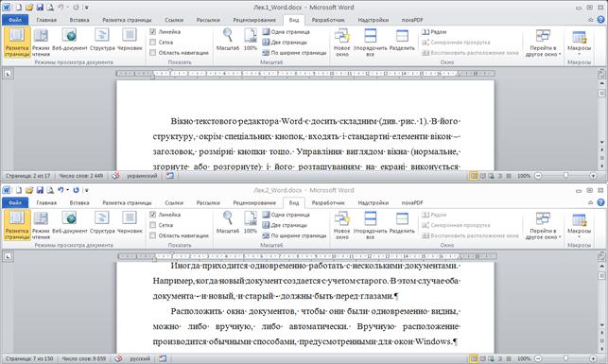Open Full Screen Reading mode in the Лек.1_Word window
The image size is (608, 364).
tap(41, 43)
